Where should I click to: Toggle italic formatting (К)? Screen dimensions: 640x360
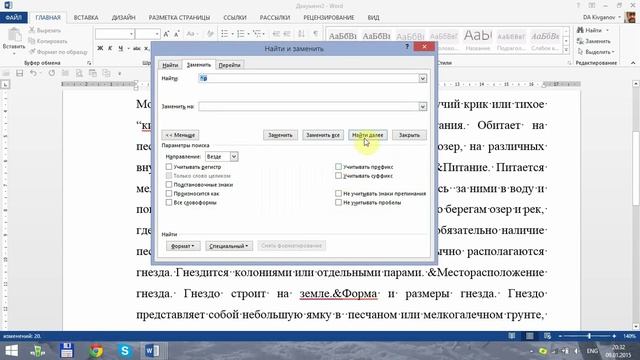coord(110,48)
